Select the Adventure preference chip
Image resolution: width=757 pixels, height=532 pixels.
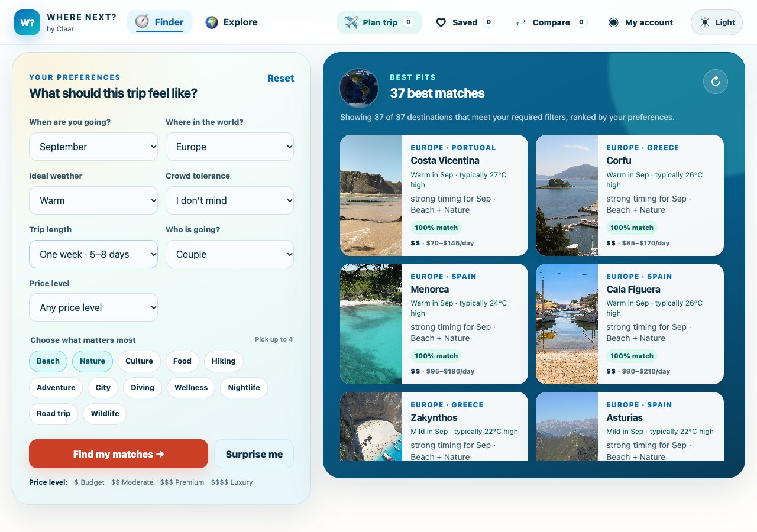point(56,388)
